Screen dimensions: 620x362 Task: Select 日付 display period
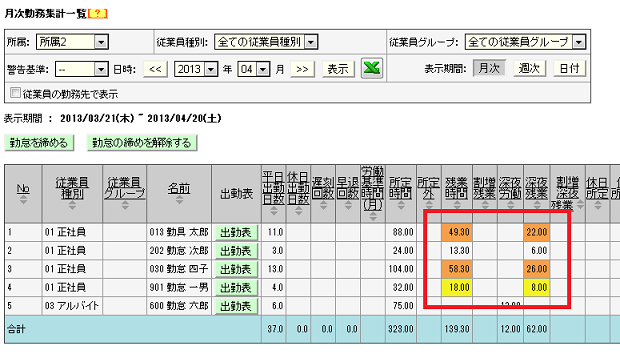click(569, 69)
